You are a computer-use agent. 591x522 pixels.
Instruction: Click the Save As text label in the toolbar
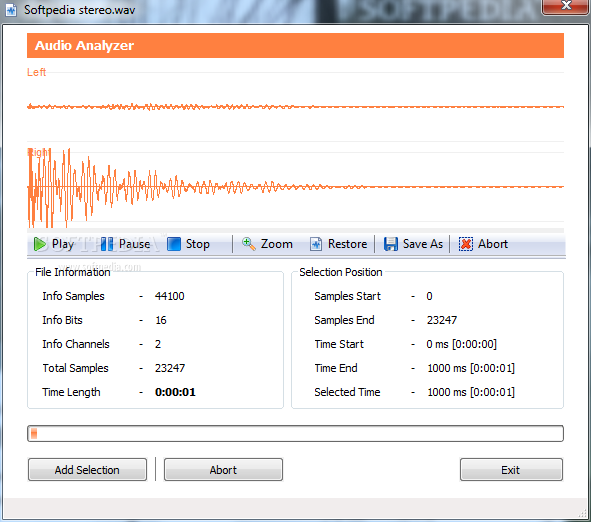point(423,244)
